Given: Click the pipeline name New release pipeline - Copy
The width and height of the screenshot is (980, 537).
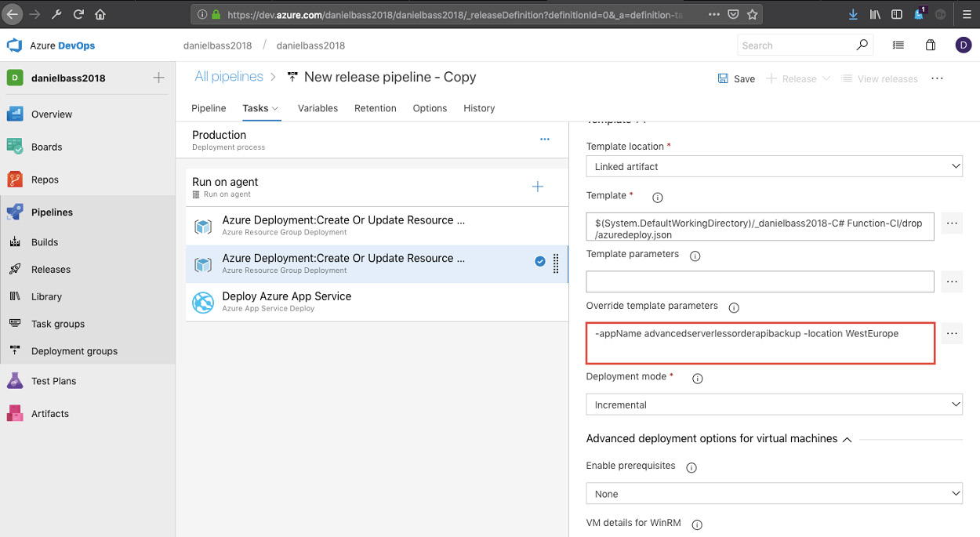Looking at the screenshot, I should (390, 77).
